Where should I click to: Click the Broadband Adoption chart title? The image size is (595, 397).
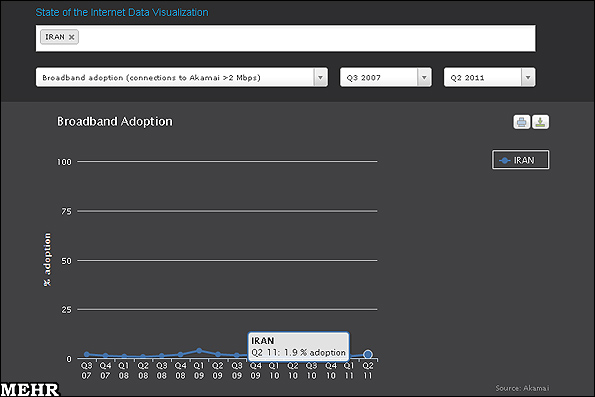pos(115,121)
